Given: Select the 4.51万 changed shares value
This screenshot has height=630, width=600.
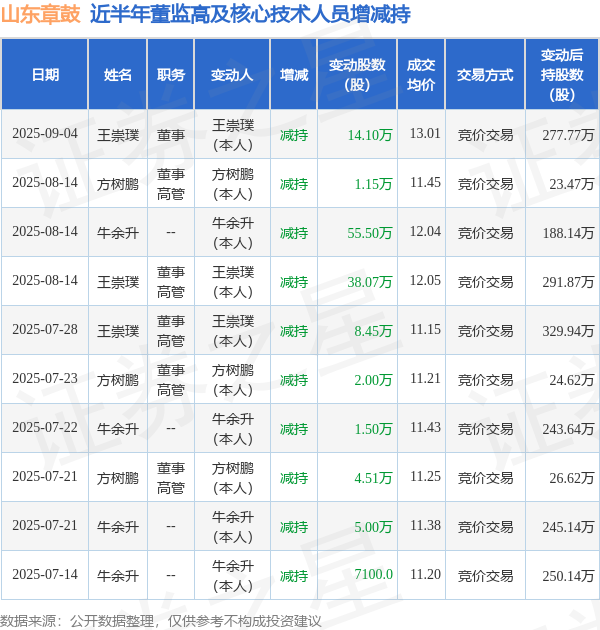Looking at the screenshot, I should pyautogui.click(x=373, y=478).
